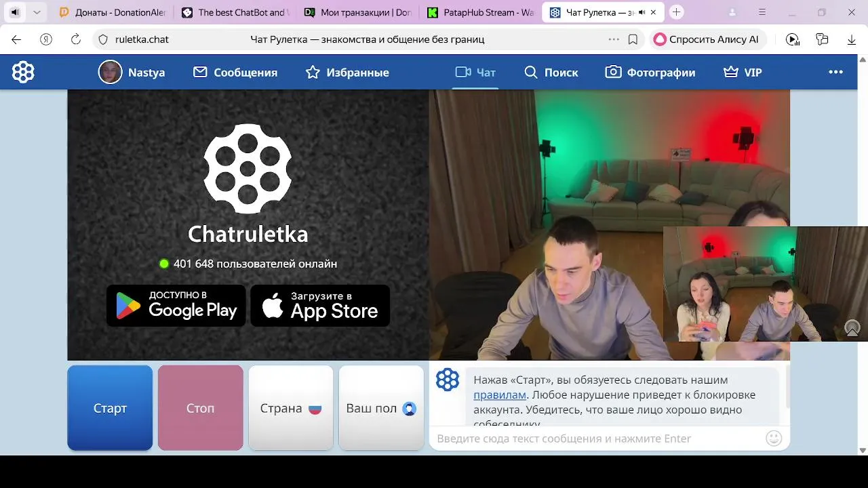Click the Yandex Я home button

(46, 39)
